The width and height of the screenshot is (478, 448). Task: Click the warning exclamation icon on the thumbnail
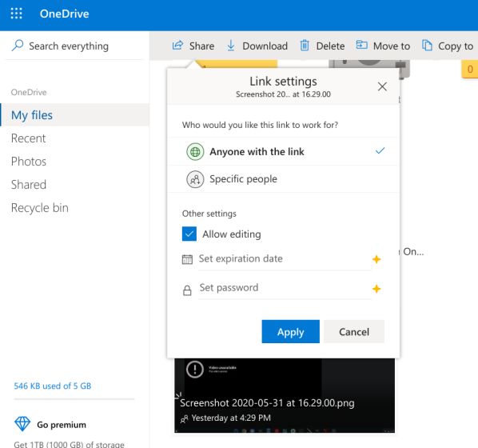(195, 370)
